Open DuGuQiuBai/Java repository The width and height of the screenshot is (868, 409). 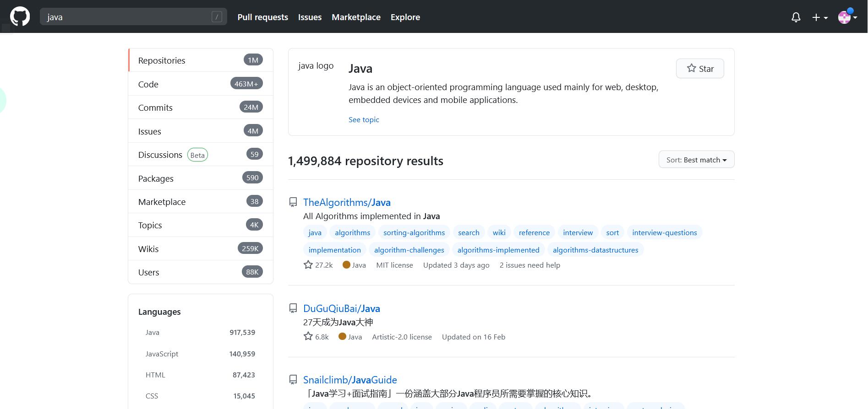342,308
